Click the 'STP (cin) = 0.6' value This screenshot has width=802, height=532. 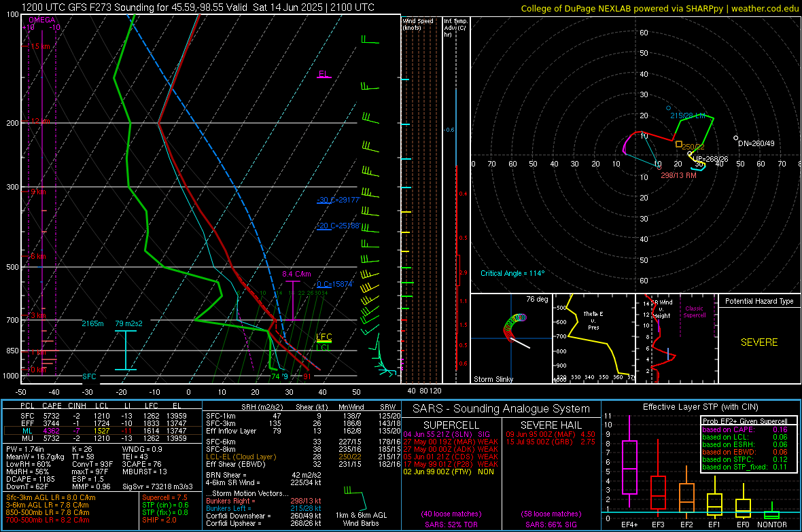pos(165,506)
